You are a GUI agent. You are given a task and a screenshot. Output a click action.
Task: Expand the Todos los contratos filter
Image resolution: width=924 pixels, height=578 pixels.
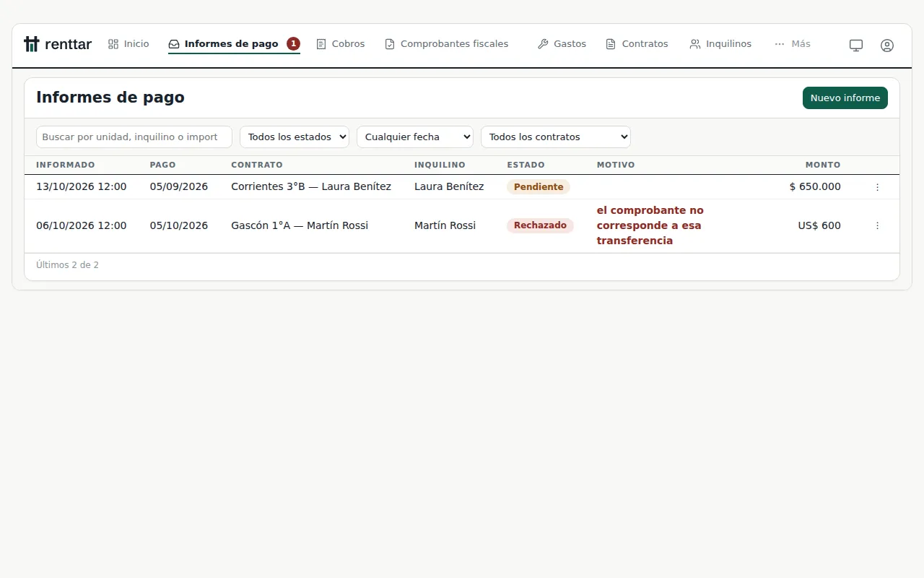[x=556, y=137]
